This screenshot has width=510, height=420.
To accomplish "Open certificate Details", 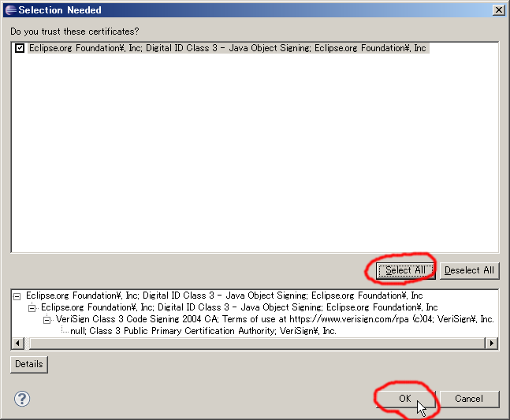I will tap(29, 364).
